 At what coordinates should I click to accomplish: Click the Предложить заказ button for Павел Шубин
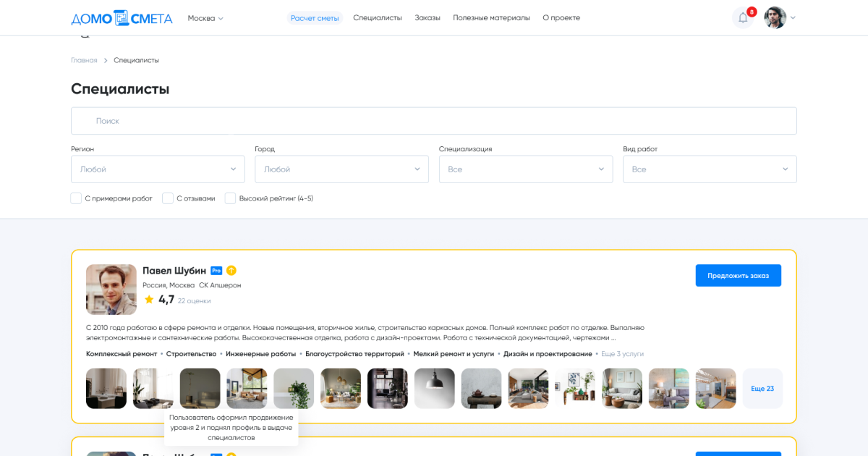(x=739, y=276)
